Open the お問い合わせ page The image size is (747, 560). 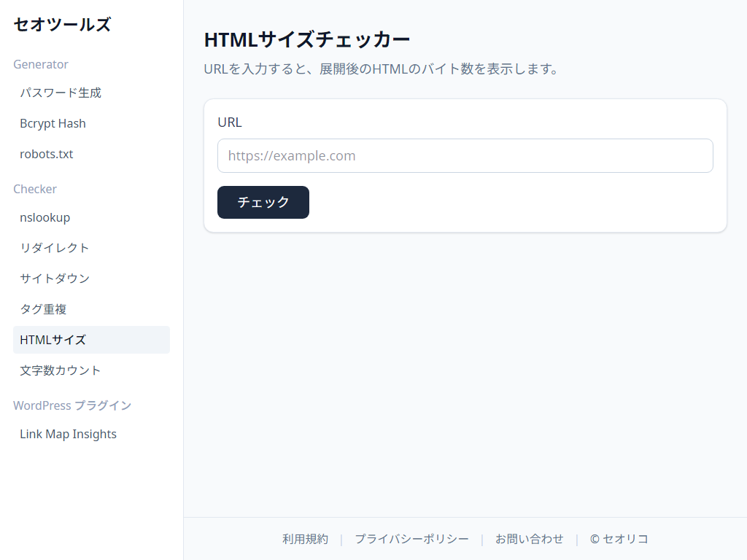530,539
